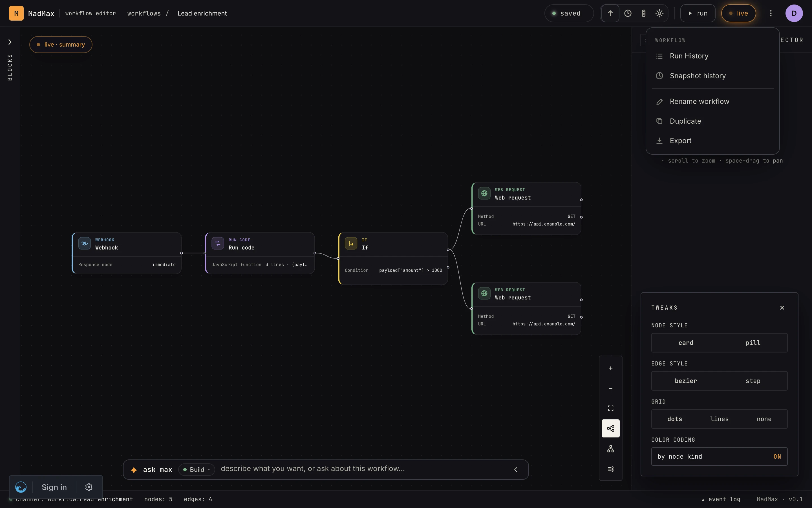Go to workflows breadcrumb
The height and width of the screenshot is (508, 812).
144,14
